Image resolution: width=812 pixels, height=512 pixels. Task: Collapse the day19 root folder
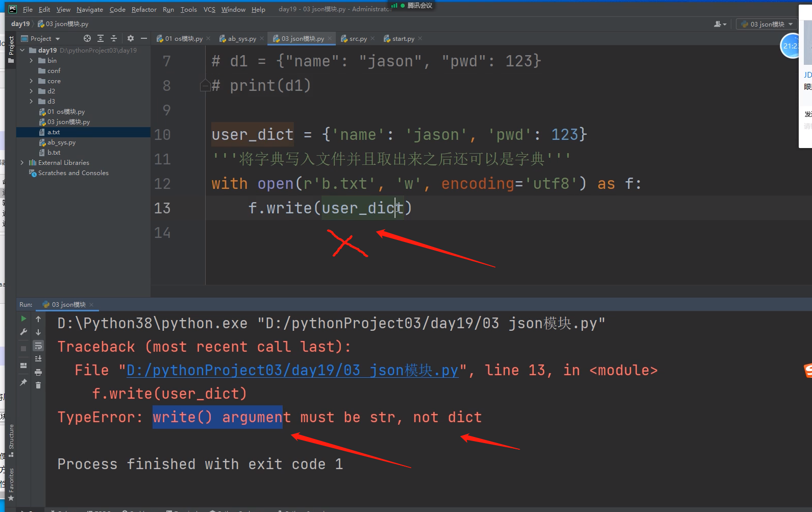tap(22, 50)
